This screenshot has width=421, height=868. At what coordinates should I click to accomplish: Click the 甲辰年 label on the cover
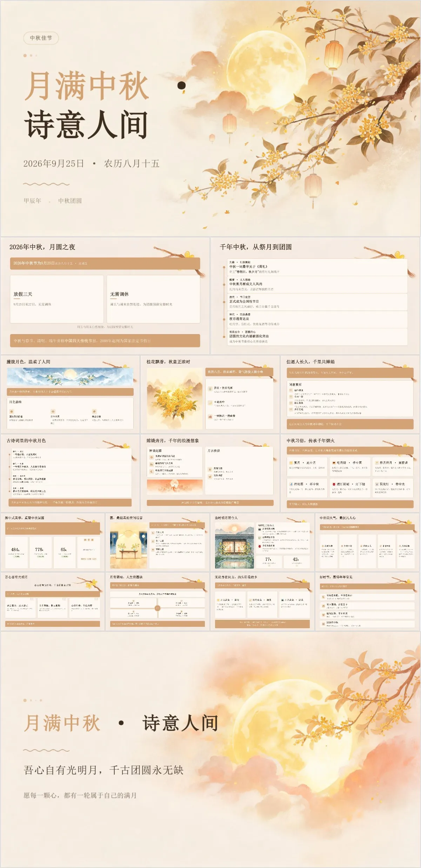pos(32,201)
